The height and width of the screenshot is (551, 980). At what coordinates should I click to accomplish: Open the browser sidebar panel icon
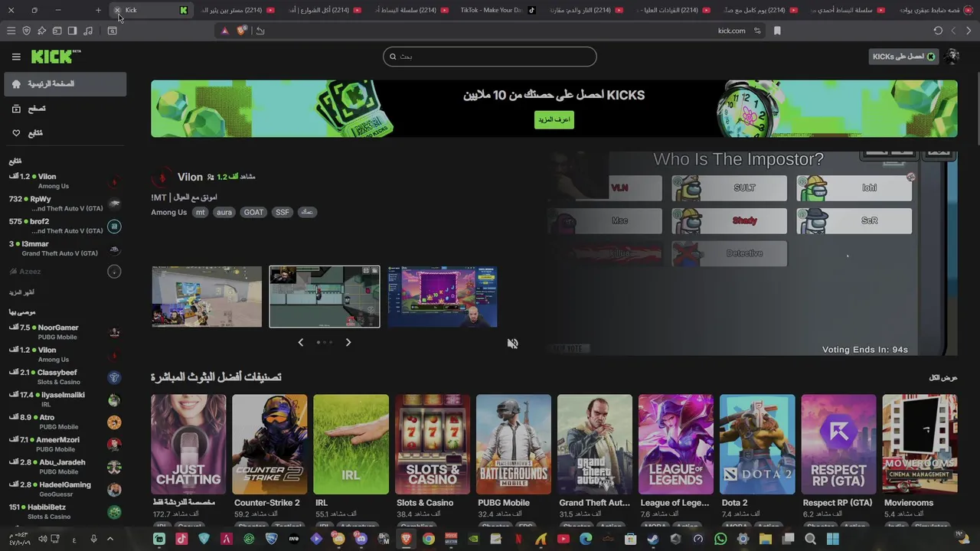click(72, 31)
